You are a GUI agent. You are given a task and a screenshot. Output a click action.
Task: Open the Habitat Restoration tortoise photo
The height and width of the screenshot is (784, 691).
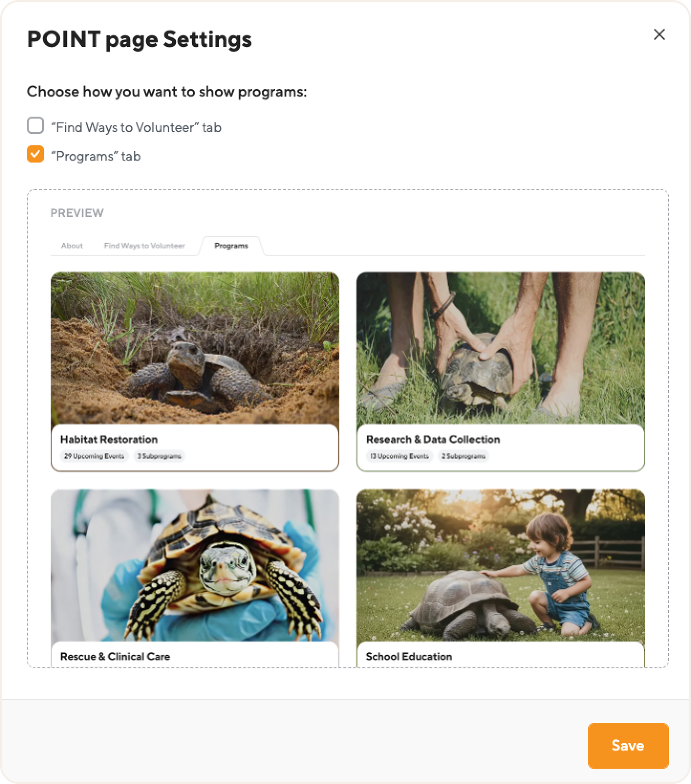[195, 348]
